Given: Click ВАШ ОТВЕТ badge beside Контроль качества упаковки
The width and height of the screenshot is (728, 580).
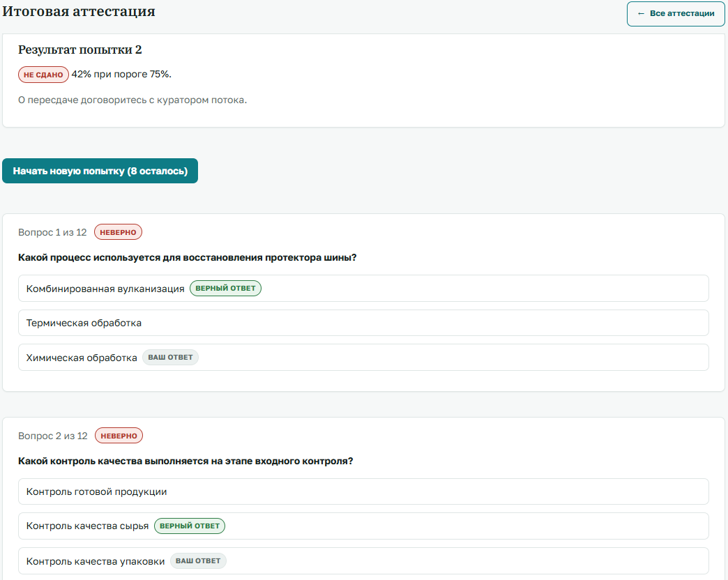Looking at the screenshot, I should point(198,561).
